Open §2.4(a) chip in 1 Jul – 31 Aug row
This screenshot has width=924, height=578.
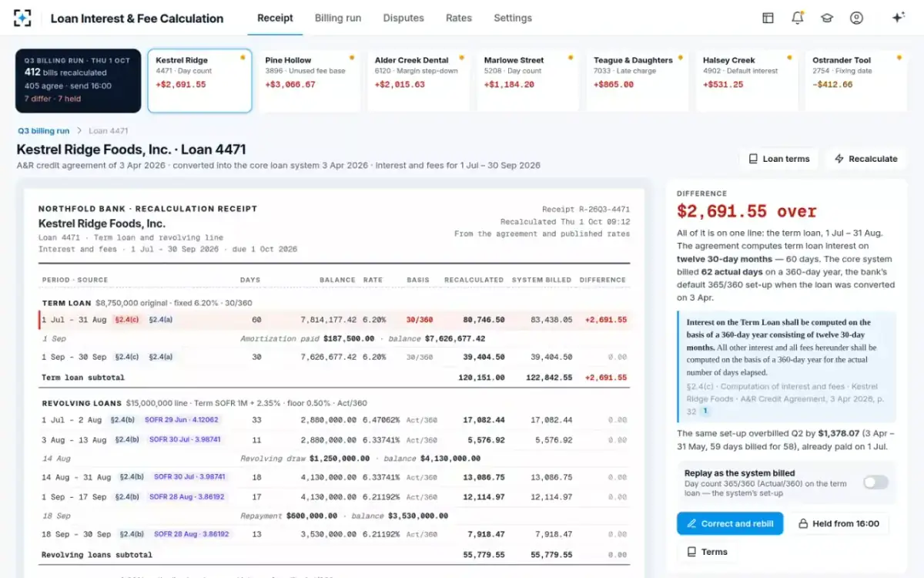[160, 319]
